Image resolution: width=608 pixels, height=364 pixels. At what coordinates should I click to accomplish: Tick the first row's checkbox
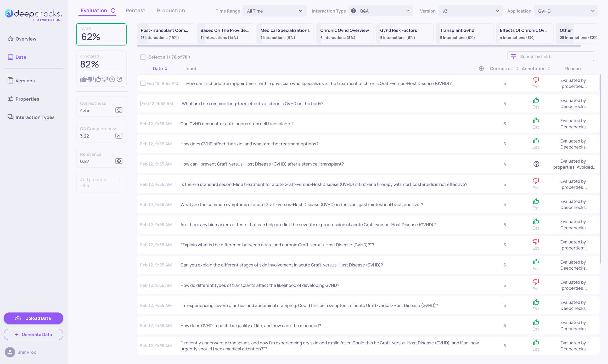pyautogui.click(x=143, y=83)
